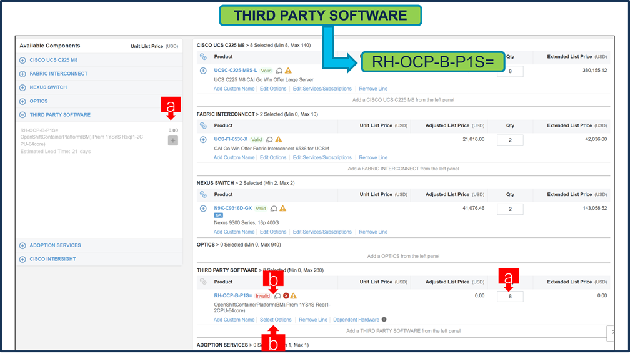This screenshot has height=364, width=630.
Task: Click the comment bubble icon next to UCSC-C225-M8S-L
Action: (279, 71)
